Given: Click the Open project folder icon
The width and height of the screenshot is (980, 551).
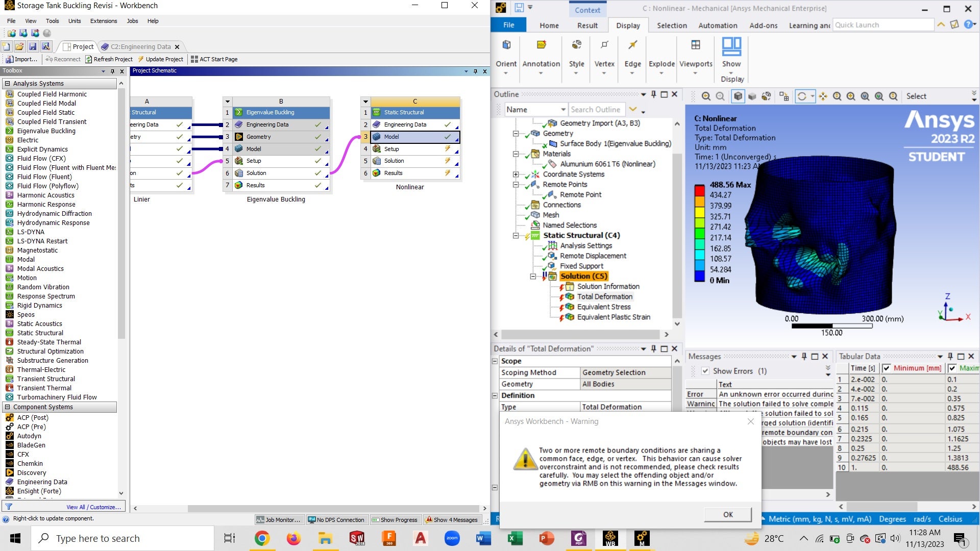Looking at the screenshot, I should [x=19, y=46].
